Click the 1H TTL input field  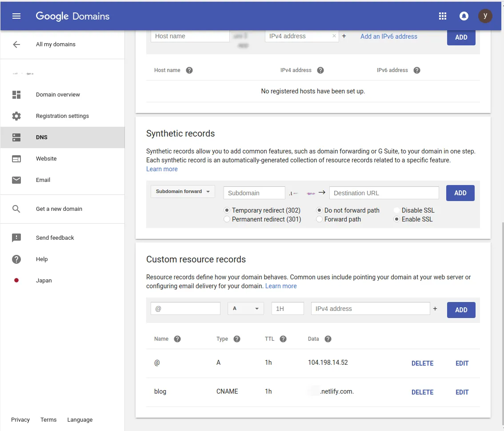pos(288,308)
